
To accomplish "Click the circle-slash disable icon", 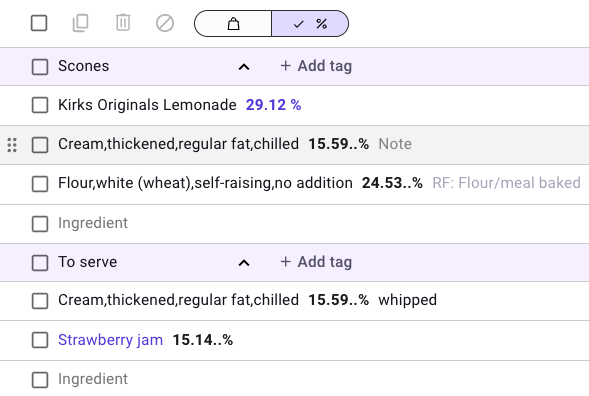I will 165,23.
